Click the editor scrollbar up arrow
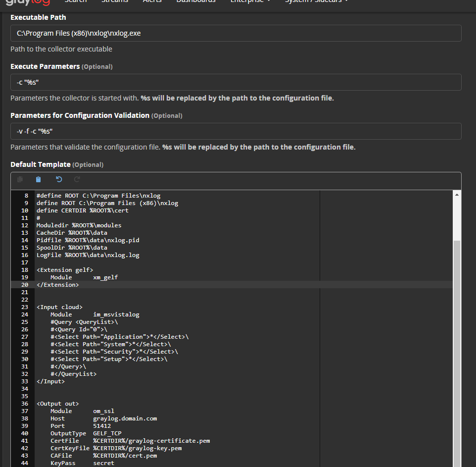This screenshot has width=476, height=467. point(457,195)
